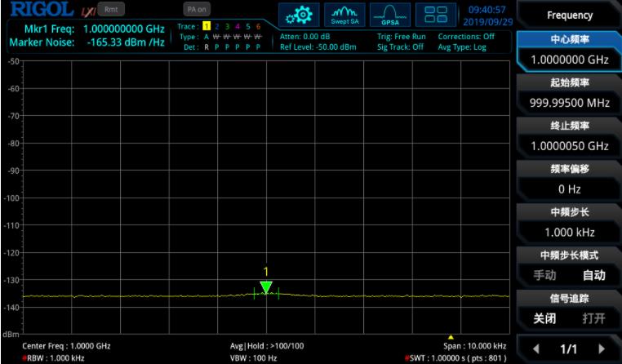The width and height of the screenshot is (622, 364).
Task: Edit the 终止频率 1.0000050 GHz value
Action: coord(570,145)
